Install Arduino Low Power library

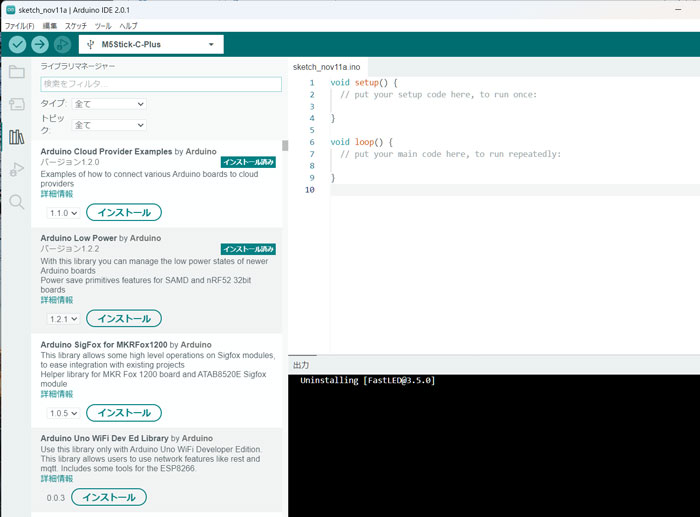[124, 318]
